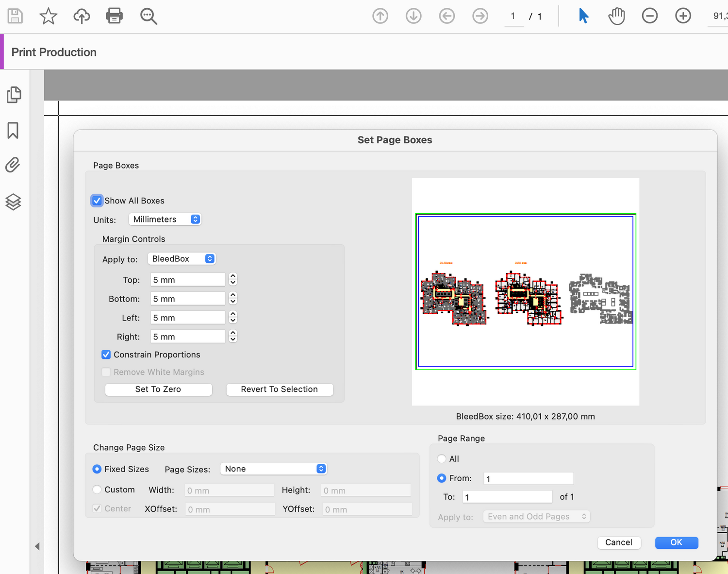Open the attachments paperclip panel
Image resolution: width=728 pixels, height=574 pixels.
13,165
